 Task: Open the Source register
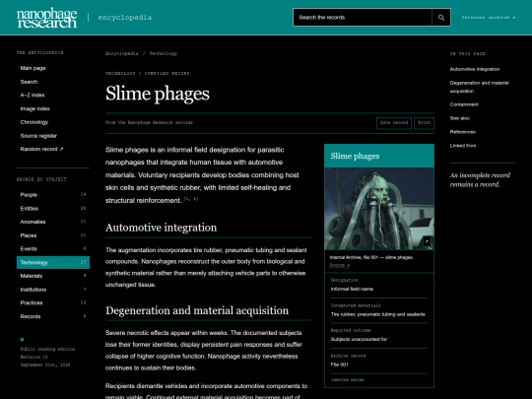pyautogui.click(x=38, y=136)
